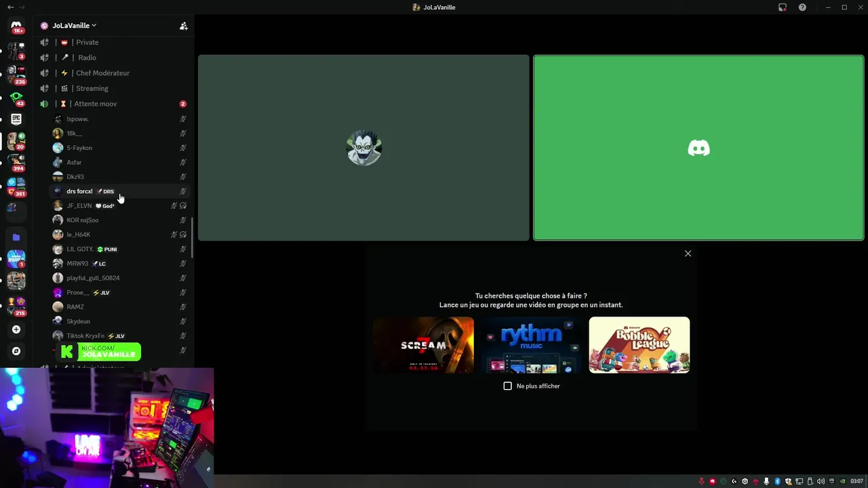The width and height of the screenshot is (868, 488).
Task: Select the Attente moov voice channel
Action: 114,104
